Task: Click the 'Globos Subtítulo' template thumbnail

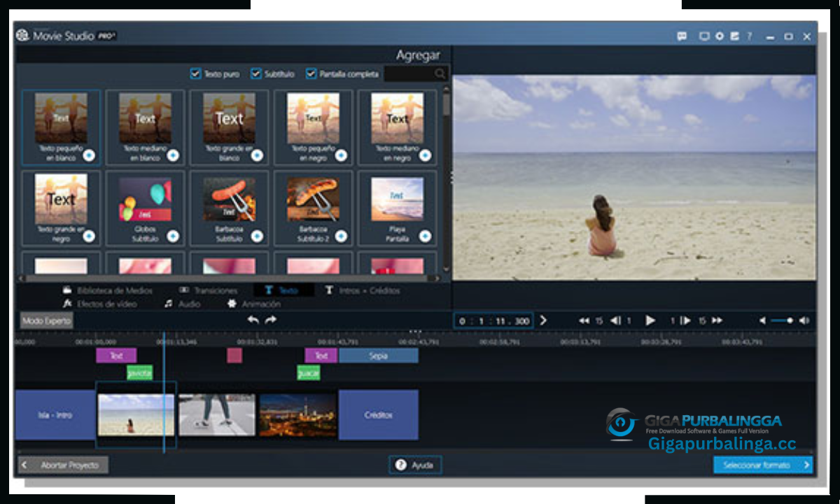Action: click(x=145, y=199)
